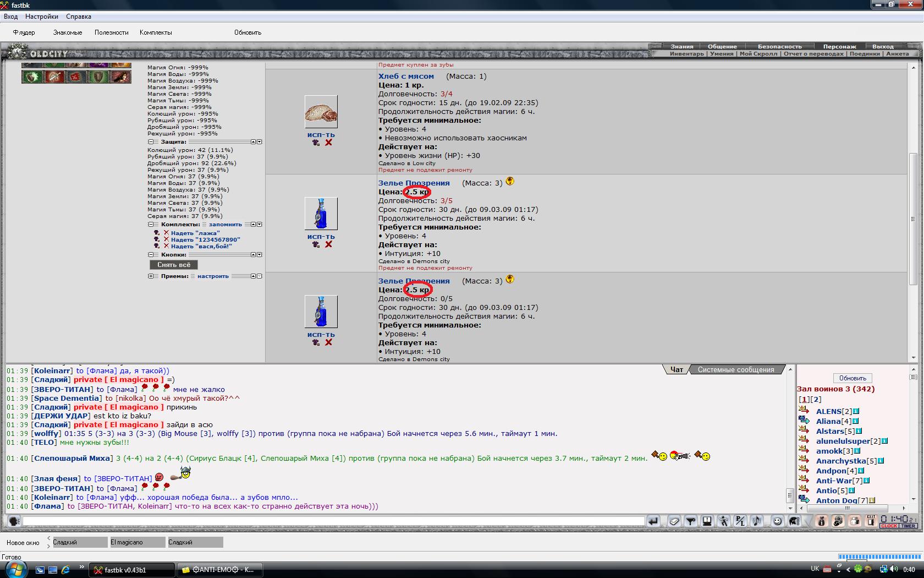Click yellow badge icon beside first Зелье Прозрения
The width and height of the screenshot is (924, 578).
click(x=510, y=181)
